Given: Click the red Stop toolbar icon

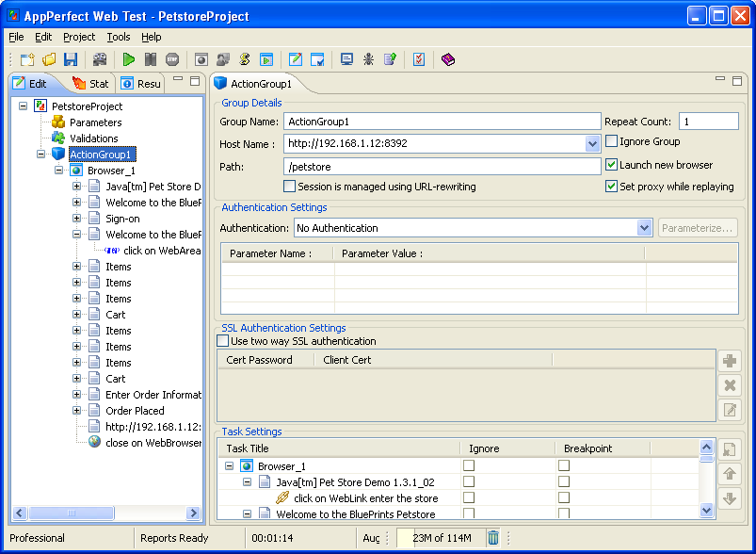Looking at the screenshot, I should (172, 59).
